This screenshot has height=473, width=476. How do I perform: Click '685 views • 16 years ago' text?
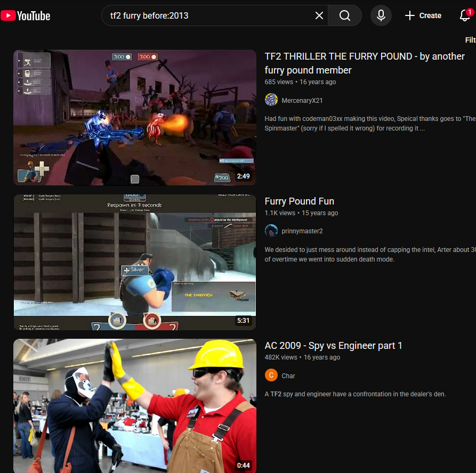[300, 82]
